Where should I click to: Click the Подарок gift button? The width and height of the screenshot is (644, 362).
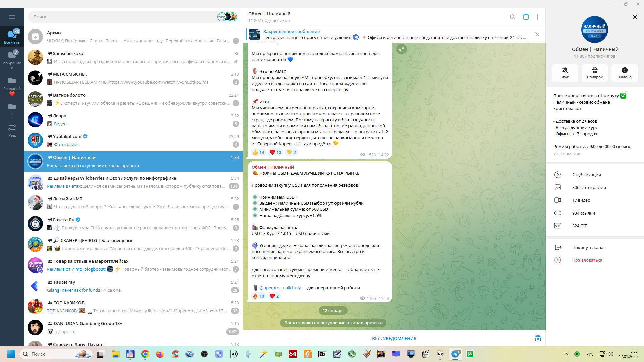(x=594, y=72)
